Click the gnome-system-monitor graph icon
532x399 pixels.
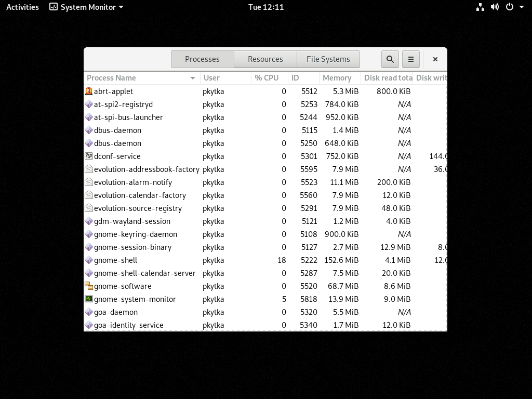click(x=88, y=299)
